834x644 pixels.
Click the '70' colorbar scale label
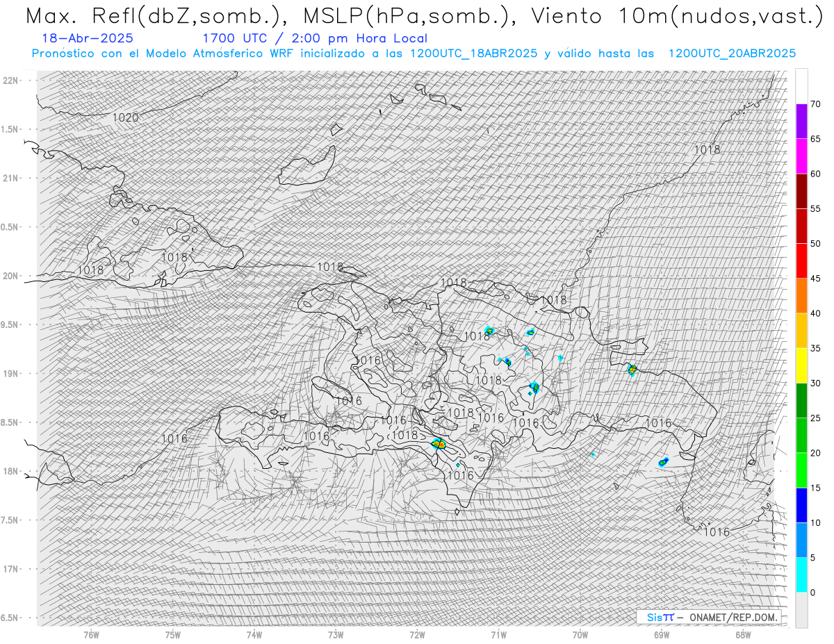coord(816,104)
